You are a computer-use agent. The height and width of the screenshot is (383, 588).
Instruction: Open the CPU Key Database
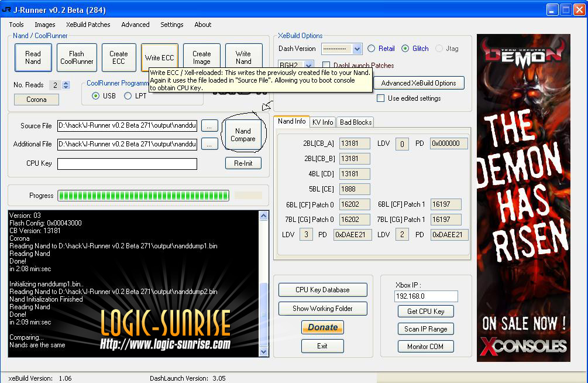[322, 290]
